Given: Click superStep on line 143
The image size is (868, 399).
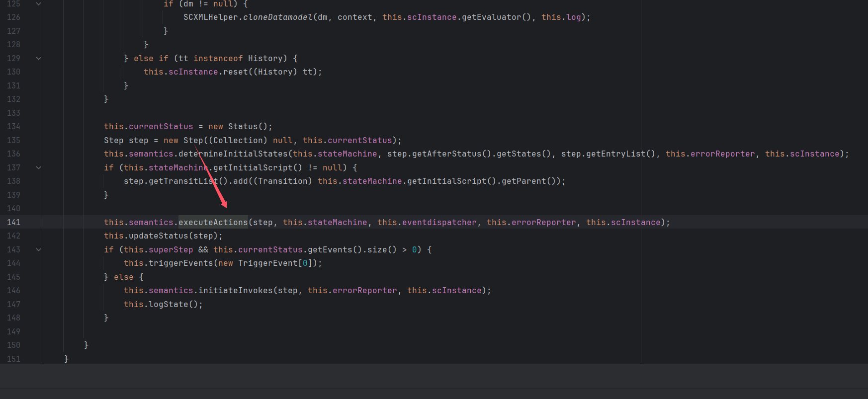Looking at the screenshot, I should [171, 249].
